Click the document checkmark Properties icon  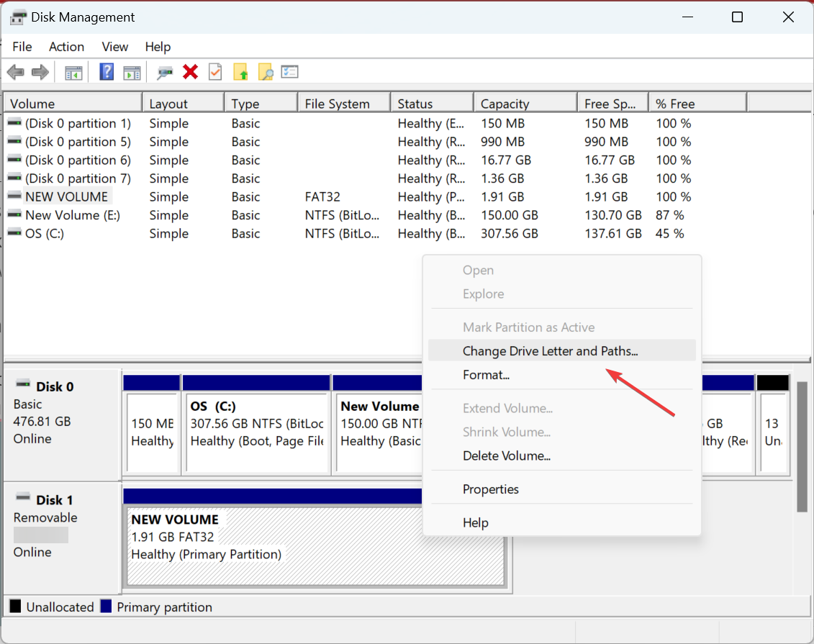point(215,72)
